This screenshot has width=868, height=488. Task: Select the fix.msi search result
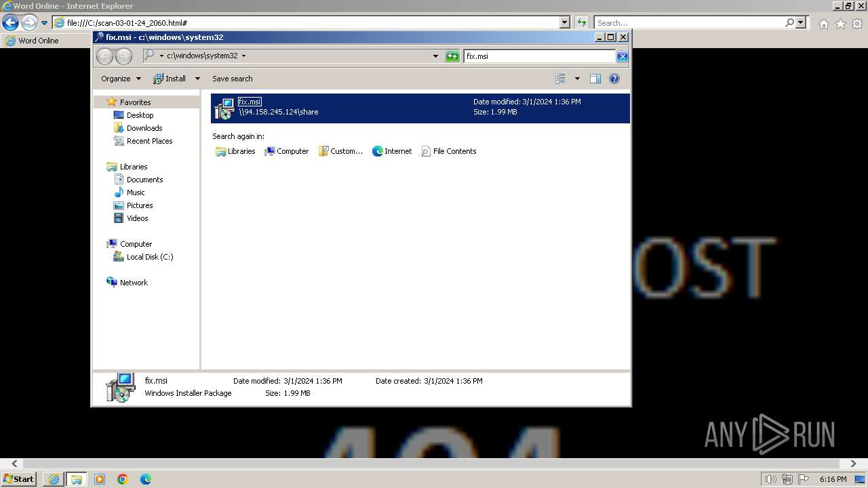(x=420, y=108)
